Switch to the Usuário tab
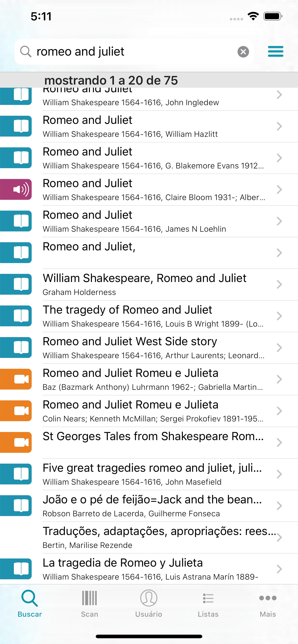 [x=149, y=604]
